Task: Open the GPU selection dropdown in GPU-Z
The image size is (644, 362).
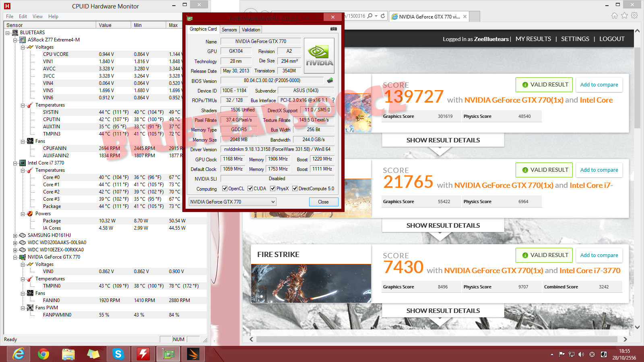Action: (232, 202)
